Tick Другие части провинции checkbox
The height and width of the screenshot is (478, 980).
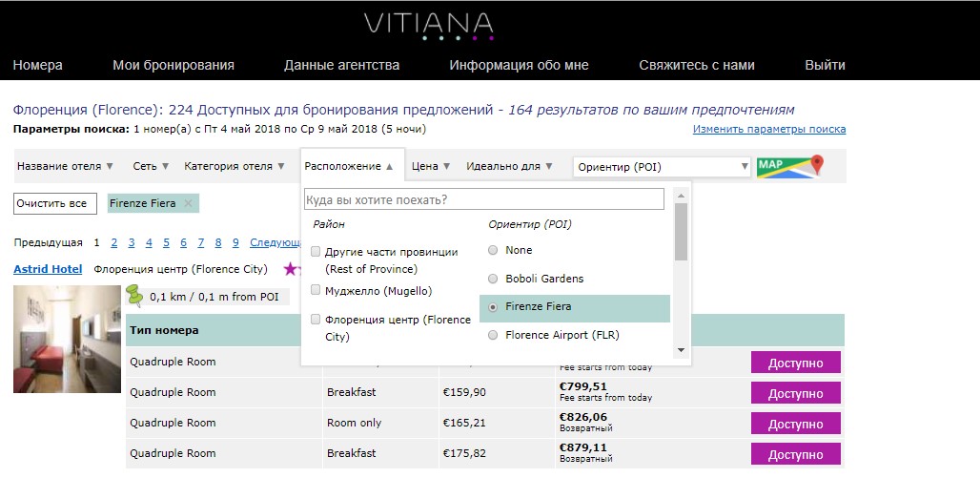(x=316, y=252)
